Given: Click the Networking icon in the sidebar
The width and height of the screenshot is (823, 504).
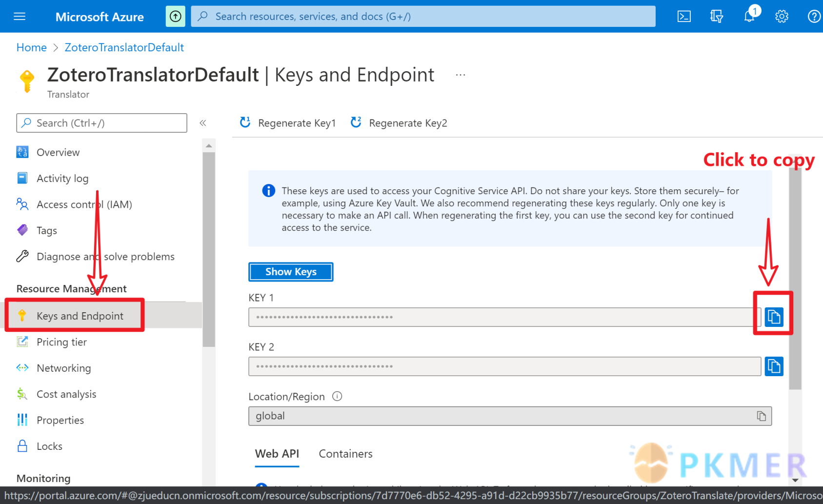Looking at the screenshot, I should pyautogui.click(x=22, y=368).
